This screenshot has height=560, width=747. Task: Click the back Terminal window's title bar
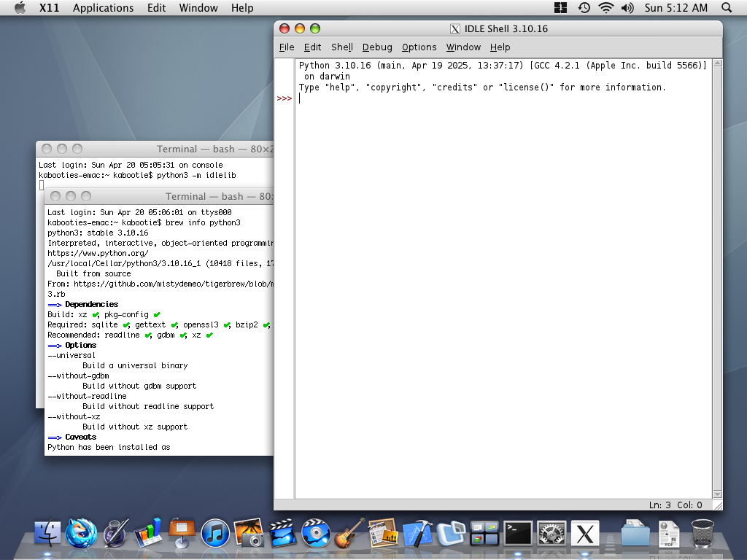pyautogui.click(x=155, y=149)
